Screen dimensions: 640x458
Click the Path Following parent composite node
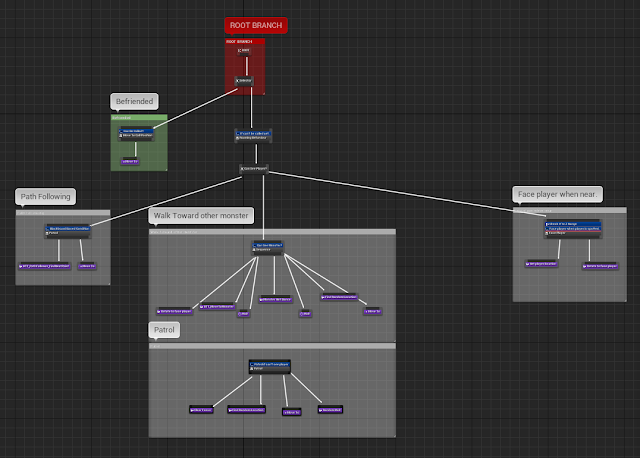(x=68, y=231)
